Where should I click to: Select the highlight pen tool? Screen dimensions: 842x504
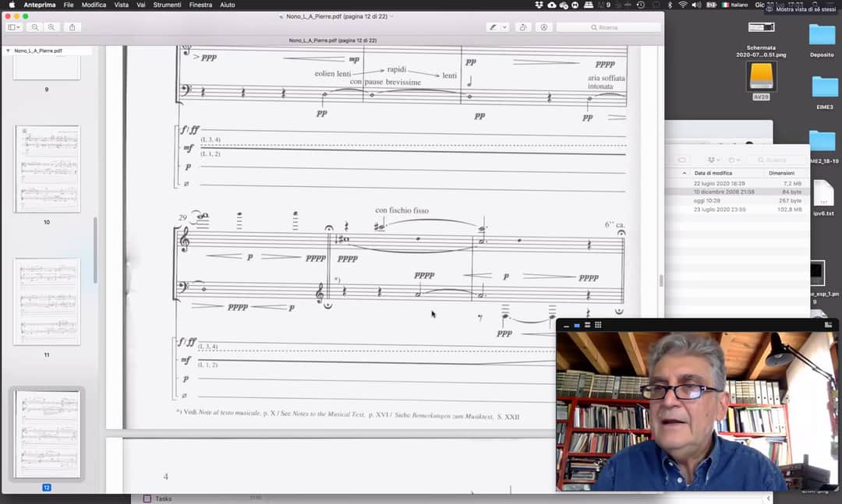[x=493, y=26]
